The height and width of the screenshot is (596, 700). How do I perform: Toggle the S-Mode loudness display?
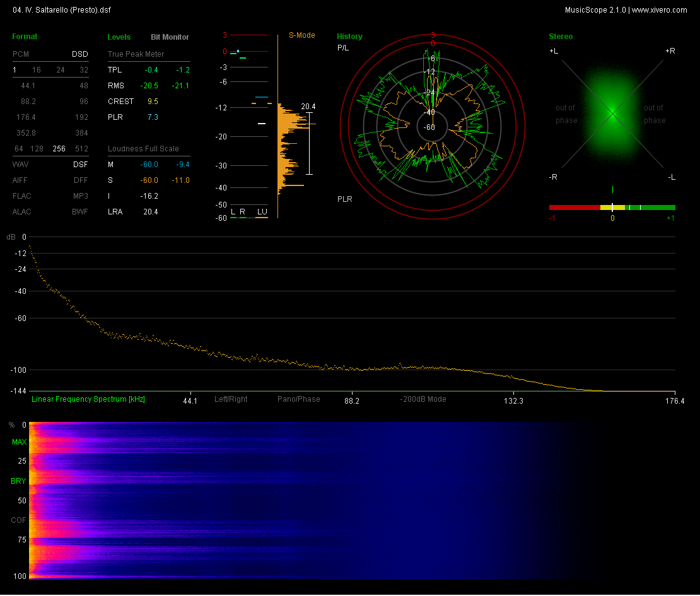(x=302, y=35)
